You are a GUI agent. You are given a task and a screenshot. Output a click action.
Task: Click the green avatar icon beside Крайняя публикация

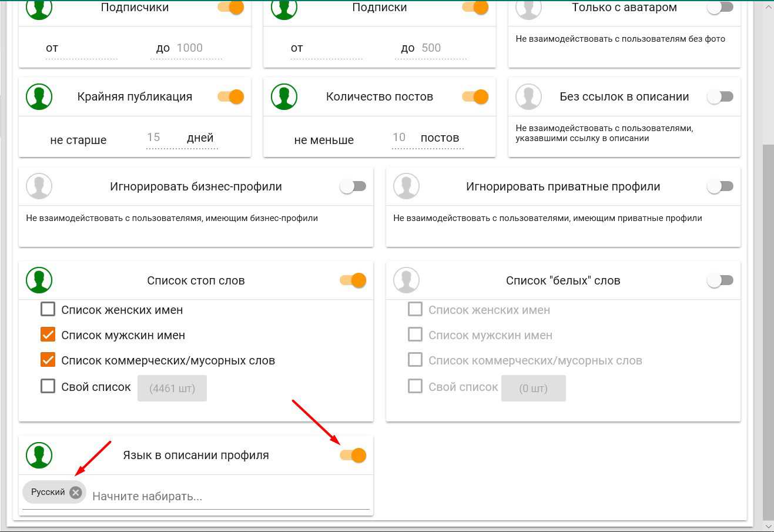[x=39, y=97]
